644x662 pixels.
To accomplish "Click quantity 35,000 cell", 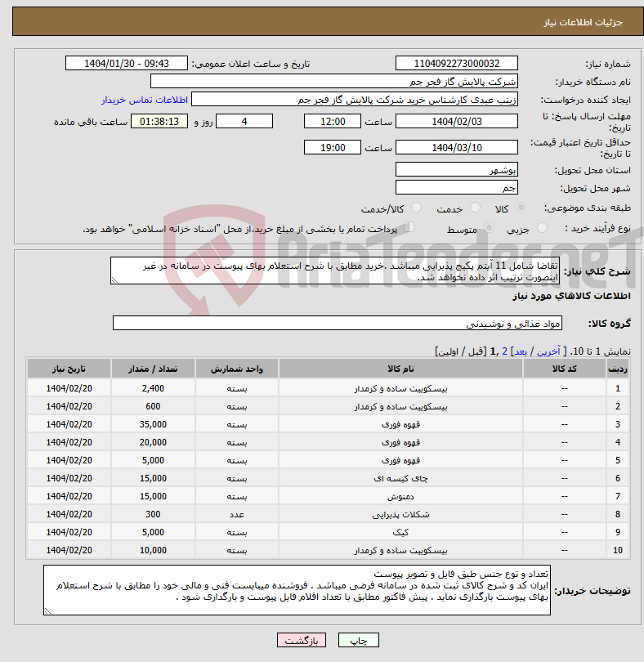I will 153,424.
